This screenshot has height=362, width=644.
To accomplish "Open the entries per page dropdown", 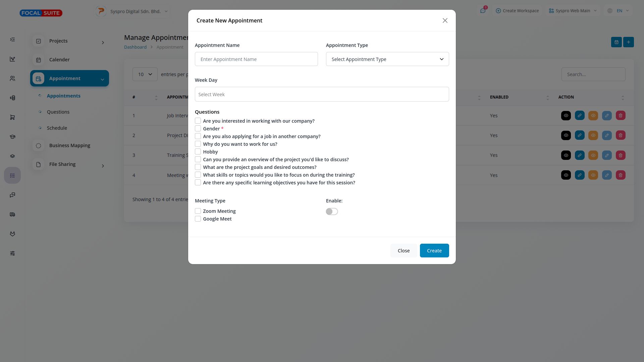I will pos(145,74).
